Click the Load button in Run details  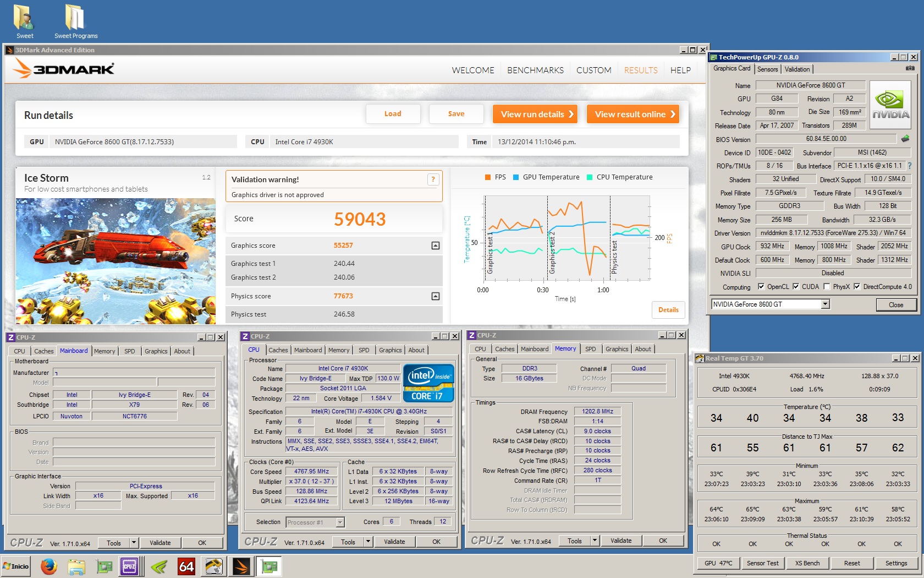(x=393, y=114)
